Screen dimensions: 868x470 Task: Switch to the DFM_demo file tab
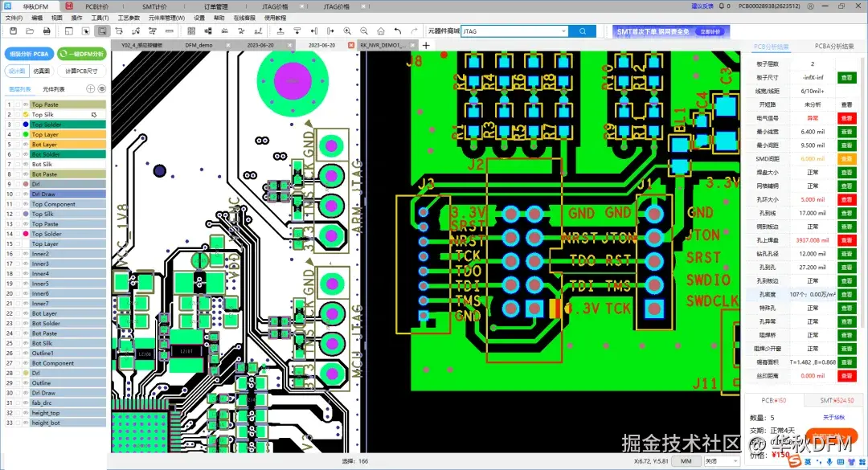(x=199, y=46)
